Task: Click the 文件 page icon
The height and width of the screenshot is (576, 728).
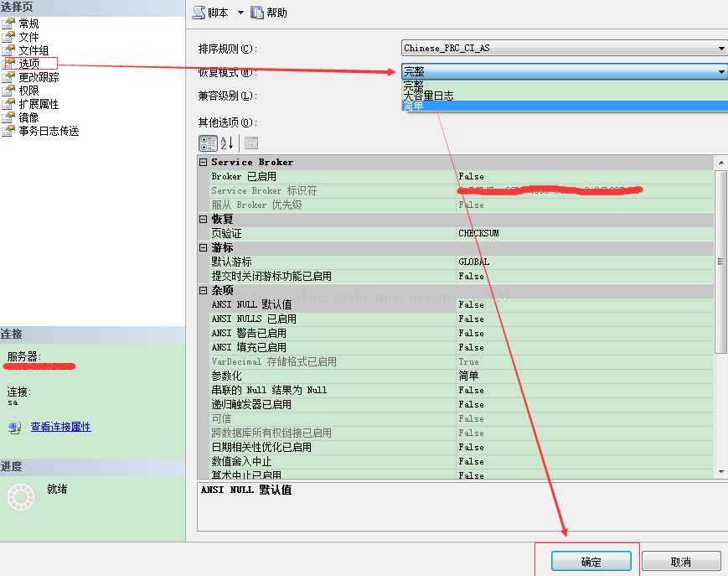Action: (8, 37)
